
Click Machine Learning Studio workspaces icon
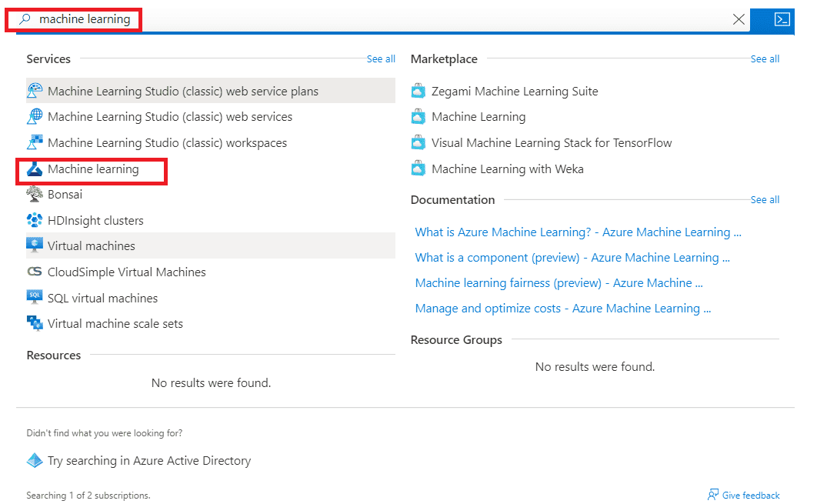click(35, 142)
